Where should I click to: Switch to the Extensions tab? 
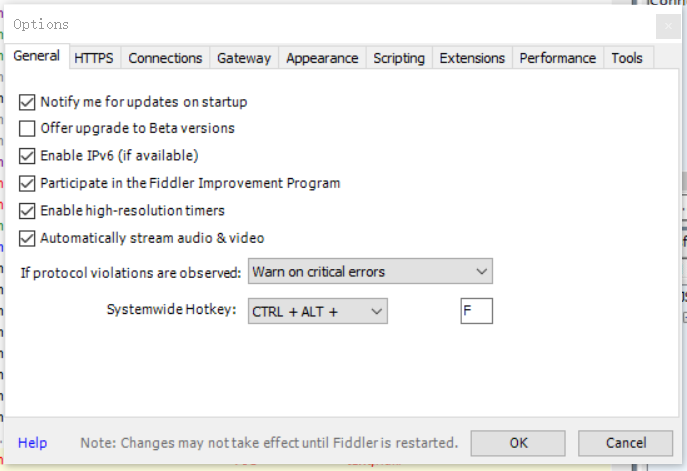472,58
